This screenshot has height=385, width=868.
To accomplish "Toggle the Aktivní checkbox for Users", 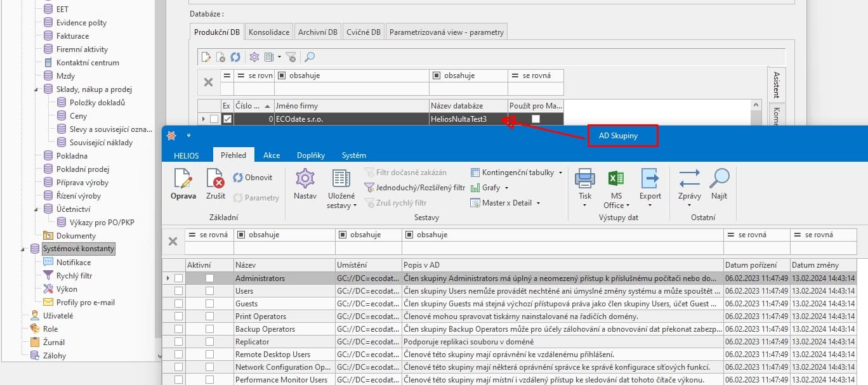I will (x=209, y=291).
